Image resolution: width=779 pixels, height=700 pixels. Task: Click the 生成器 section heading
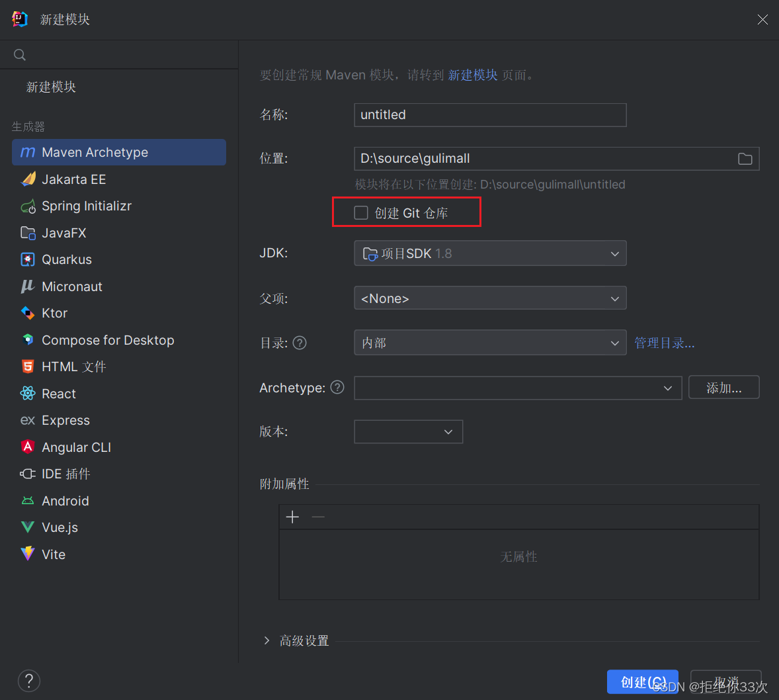pos(28,126)
